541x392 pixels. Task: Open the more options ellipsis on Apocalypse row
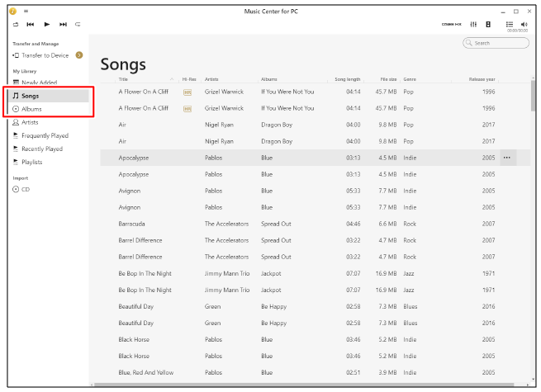click(506, 157)
